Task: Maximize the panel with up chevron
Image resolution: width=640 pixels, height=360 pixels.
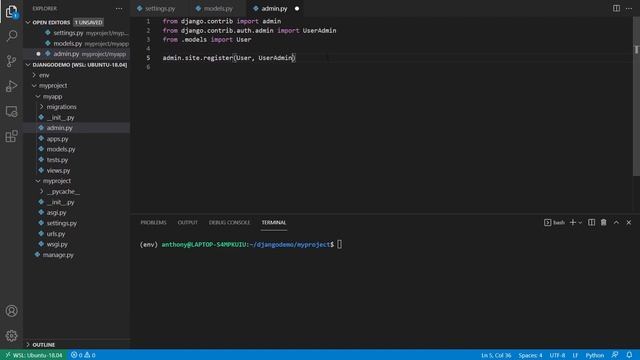Action: [x=616, y=222]
